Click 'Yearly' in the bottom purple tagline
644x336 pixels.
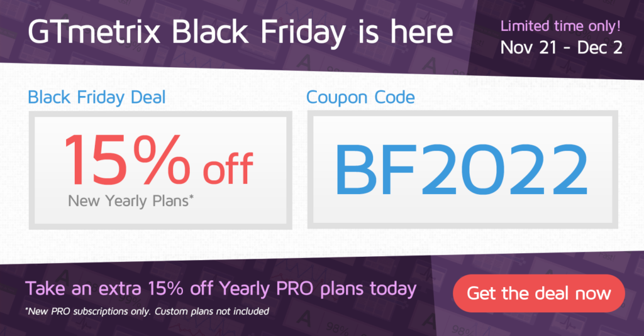point(245,290)
